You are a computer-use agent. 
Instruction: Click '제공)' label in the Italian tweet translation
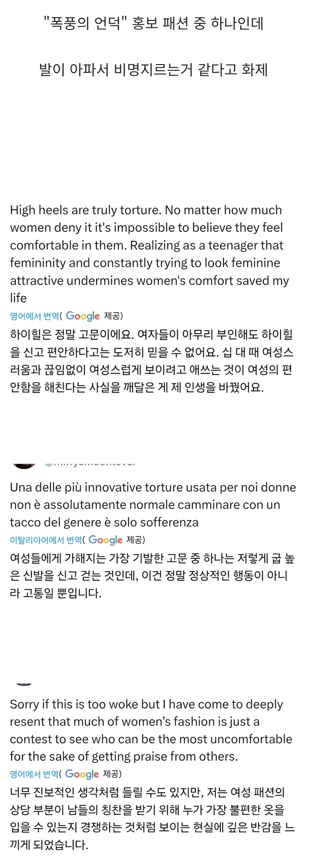(x=136, y=540)
